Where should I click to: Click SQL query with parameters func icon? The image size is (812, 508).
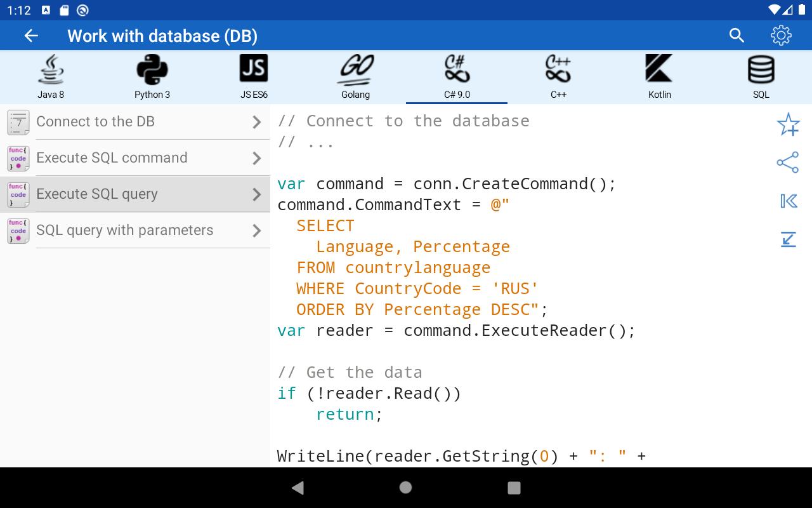coord(18,231)
